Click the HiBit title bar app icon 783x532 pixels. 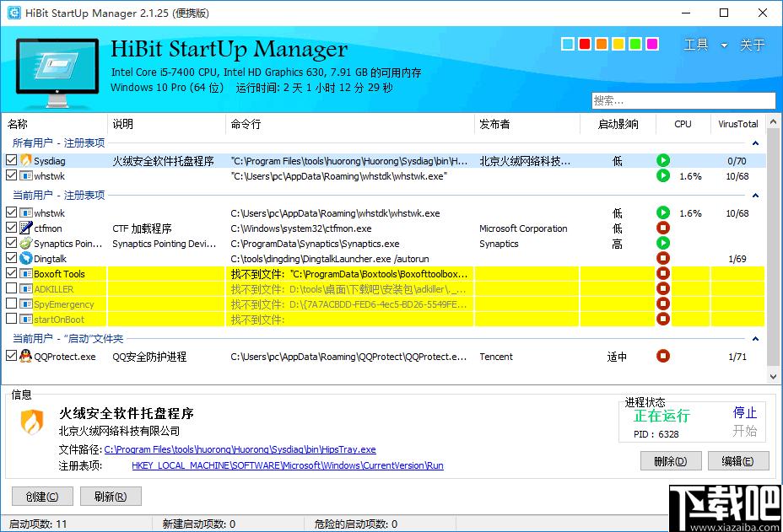[14, 13]
